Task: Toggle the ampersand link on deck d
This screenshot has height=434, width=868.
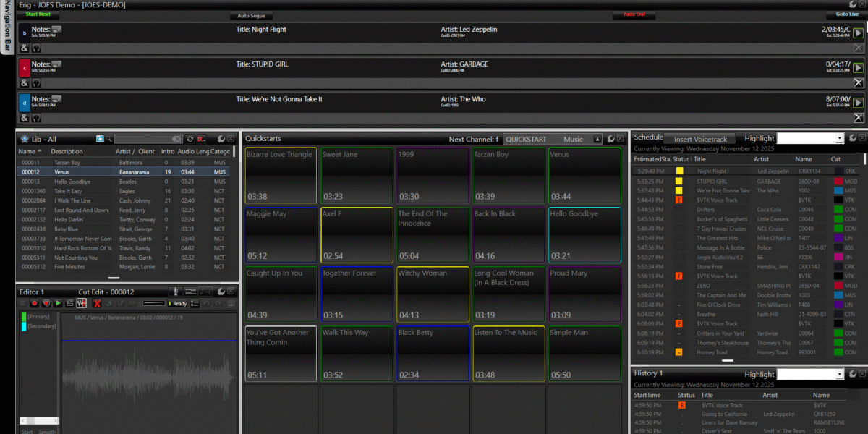Action: 24,118
